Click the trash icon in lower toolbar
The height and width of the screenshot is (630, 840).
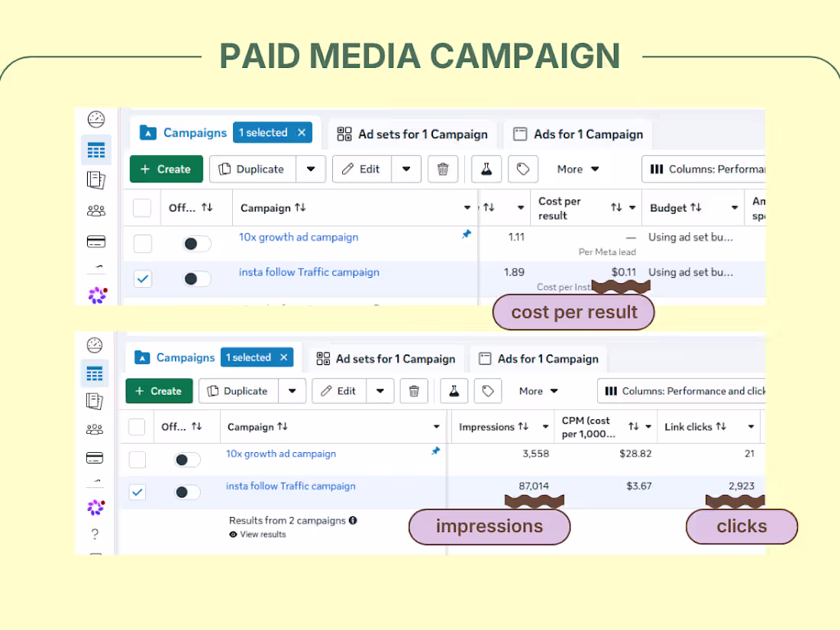(414, 391)
